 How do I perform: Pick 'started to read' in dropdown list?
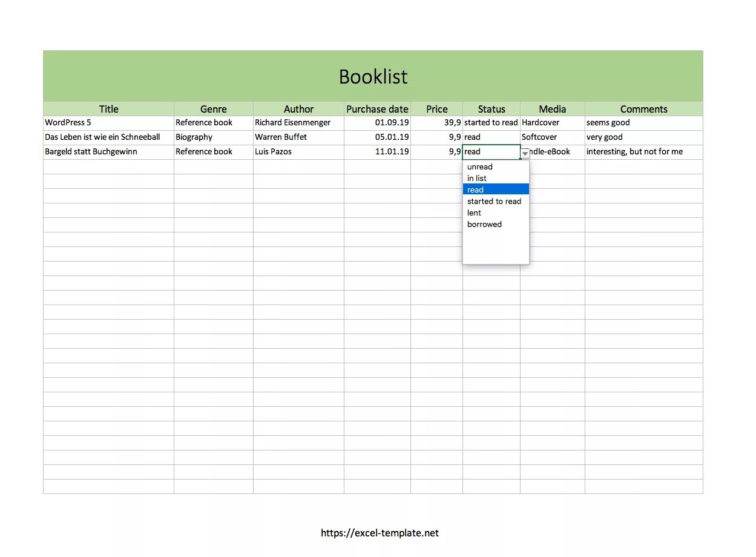coord(496,201)
